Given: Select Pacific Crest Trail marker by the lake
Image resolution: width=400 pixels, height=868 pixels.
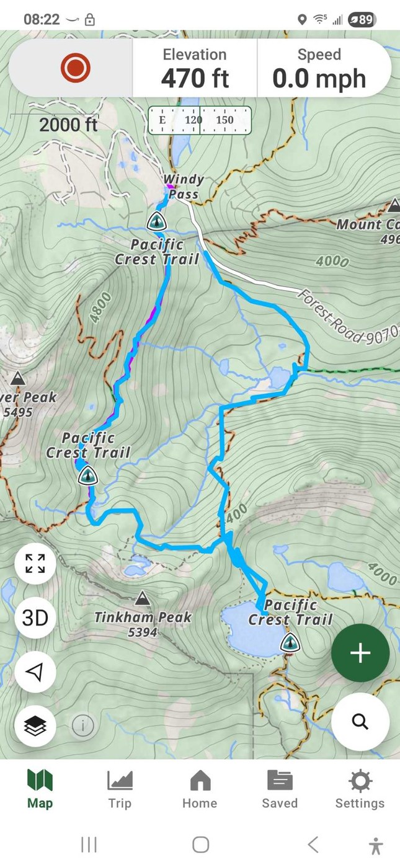Looking at the screenshot, I should click(289, 642).
